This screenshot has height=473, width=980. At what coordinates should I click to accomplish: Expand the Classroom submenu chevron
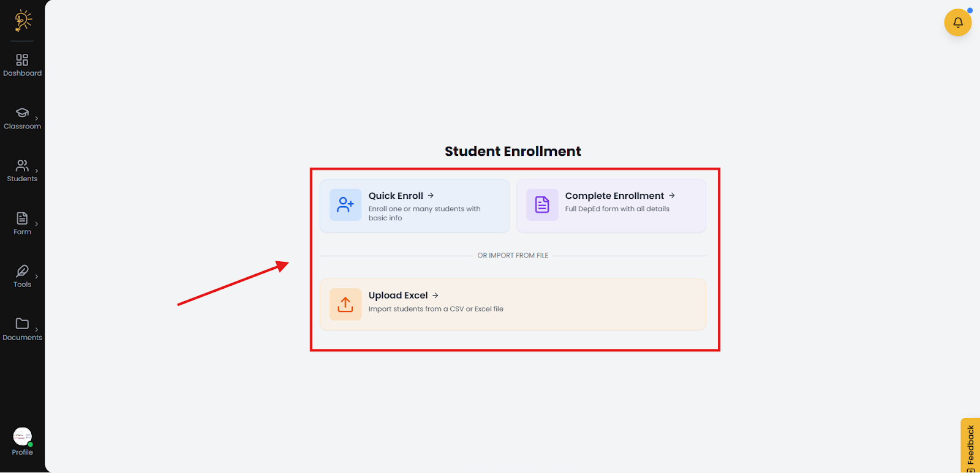coord(37,118)
